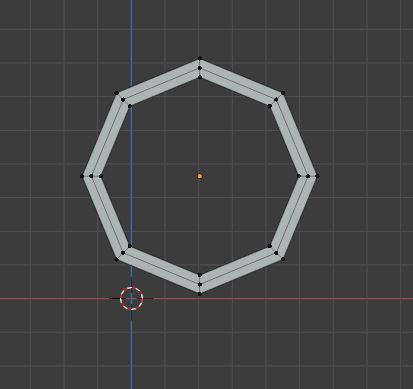Select the upper-right inner corner vertex
The height and width of the screenshot is (389, 413).
[x=269, y=106]
